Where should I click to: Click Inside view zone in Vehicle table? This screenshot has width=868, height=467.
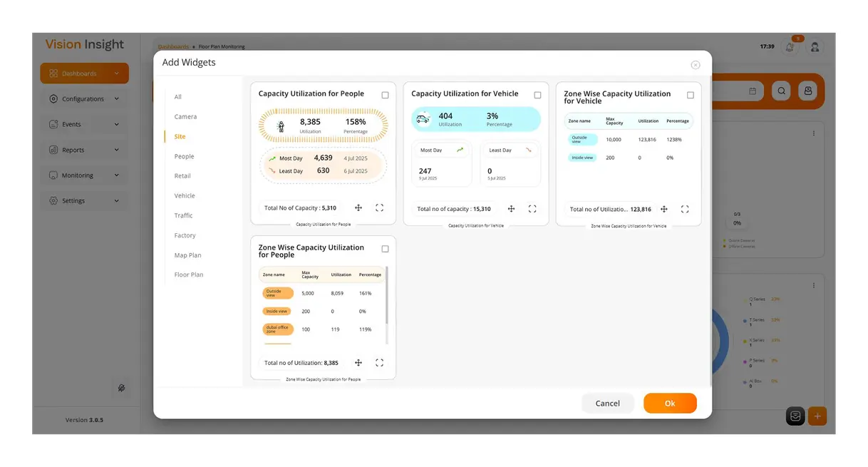582,158
